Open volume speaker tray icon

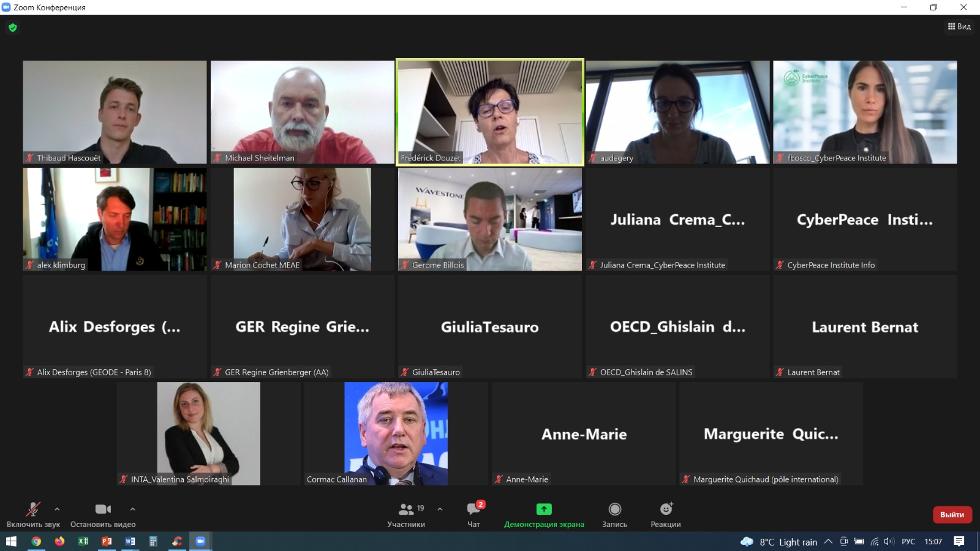coord(889,541)
